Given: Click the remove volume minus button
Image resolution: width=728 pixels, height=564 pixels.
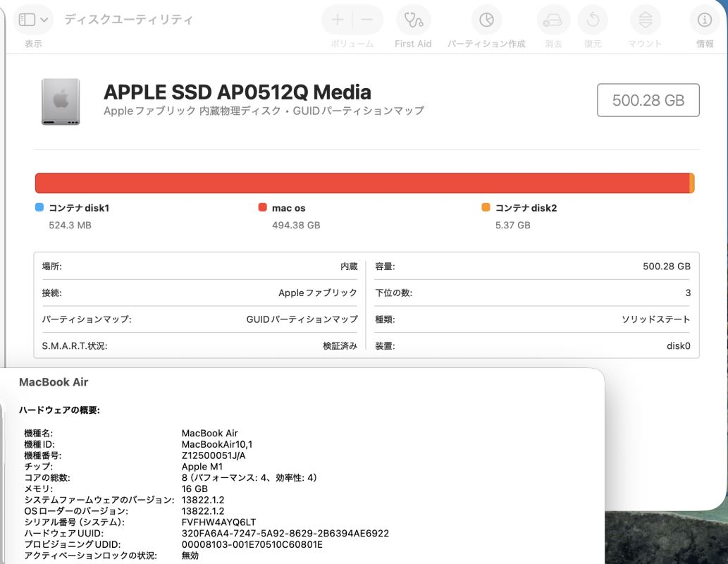Looking at the screenshot, I should 367,20.
